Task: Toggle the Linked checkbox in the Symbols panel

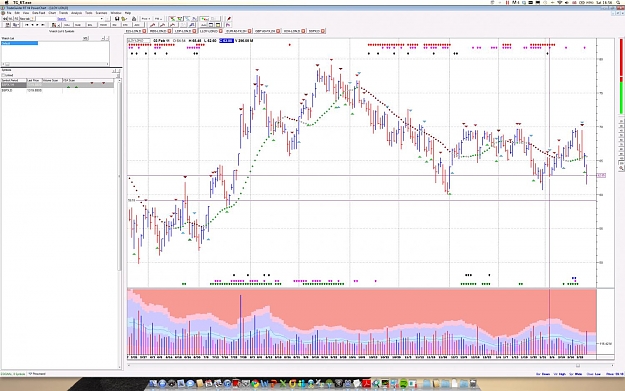Action: coord(3,75)
